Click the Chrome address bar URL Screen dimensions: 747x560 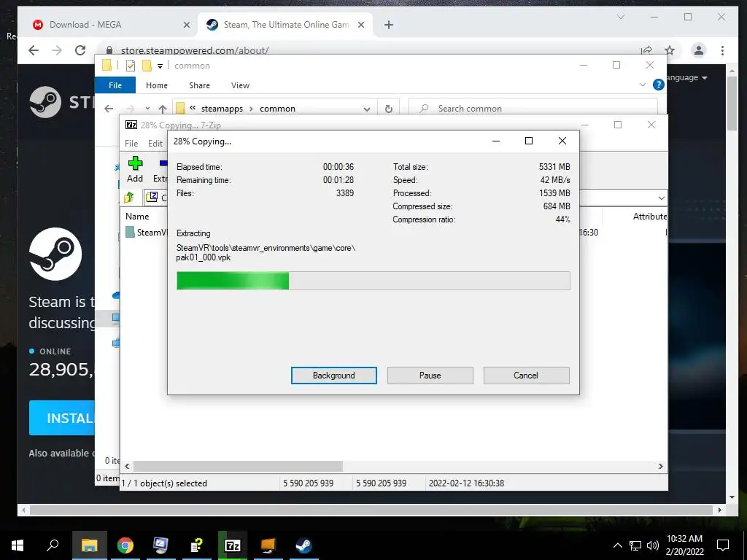click(194, 50)
